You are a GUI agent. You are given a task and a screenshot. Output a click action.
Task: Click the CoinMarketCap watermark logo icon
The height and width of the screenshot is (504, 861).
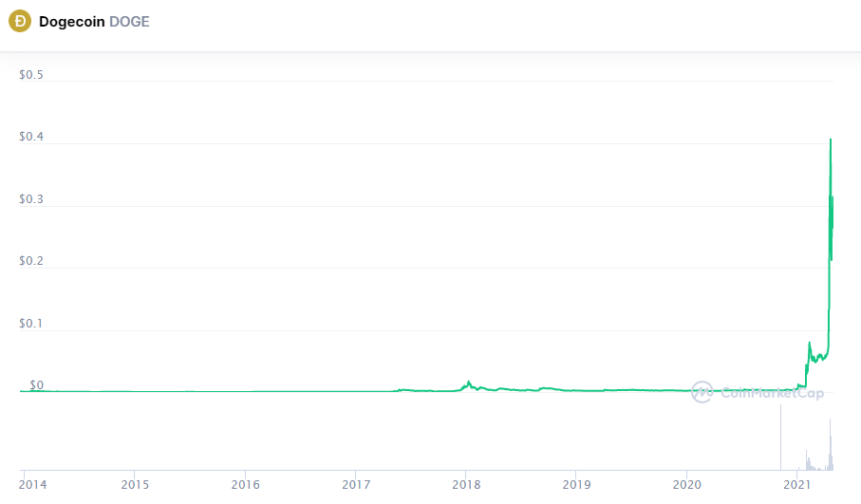coord(702,391)
